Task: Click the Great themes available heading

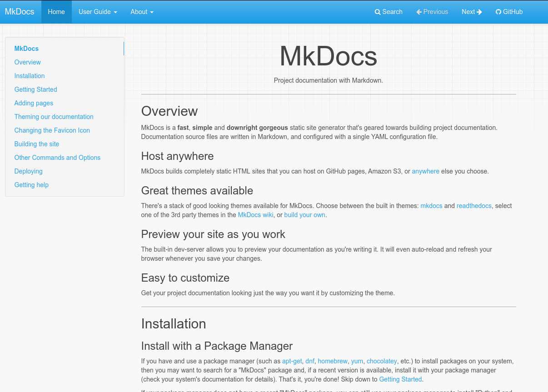Action: tap(197, 191)
